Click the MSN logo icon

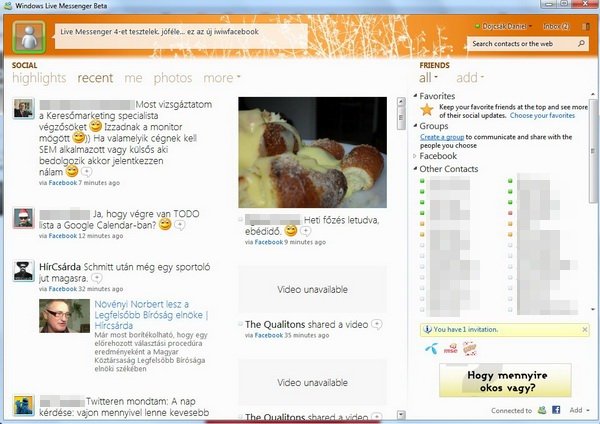[x=451, y=349]
